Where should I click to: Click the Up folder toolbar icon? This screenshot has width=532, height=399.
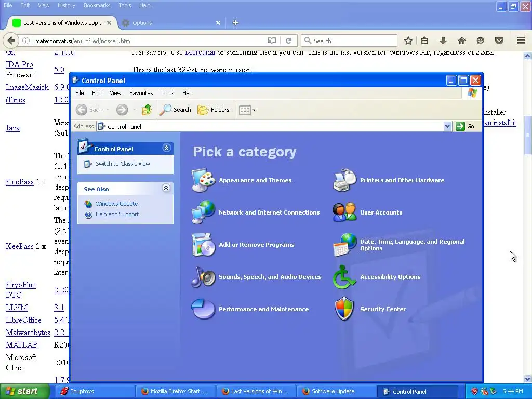click(147, 110)
